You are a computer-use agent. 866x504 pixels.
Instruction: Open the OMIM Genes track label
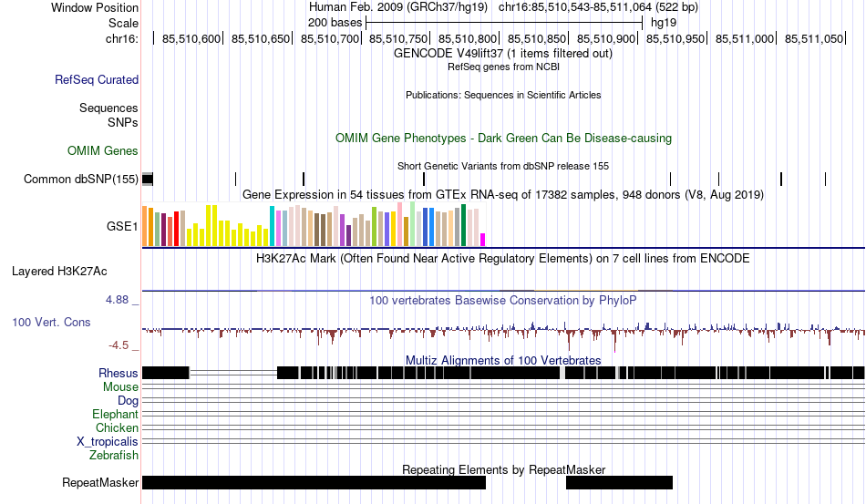103,150
